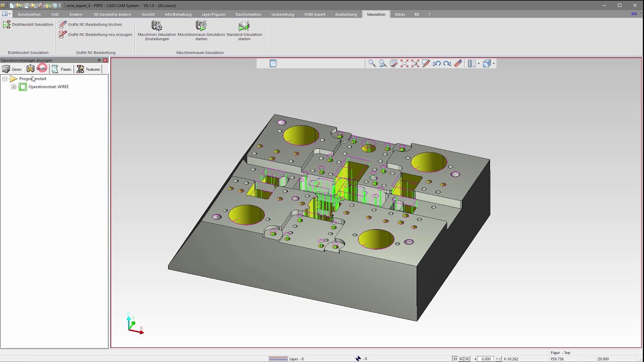The image size is (644, 362).
Task: Switch to the Ändern tab
Action: (x=75, y=15)
